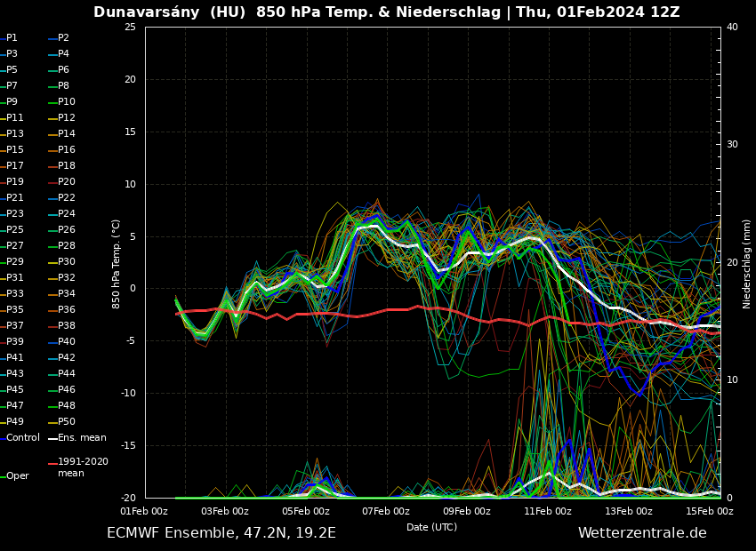The height and width of the screenshot is (551, 756).
Task: Select the P50 legend entry
Action: [67, 422]
